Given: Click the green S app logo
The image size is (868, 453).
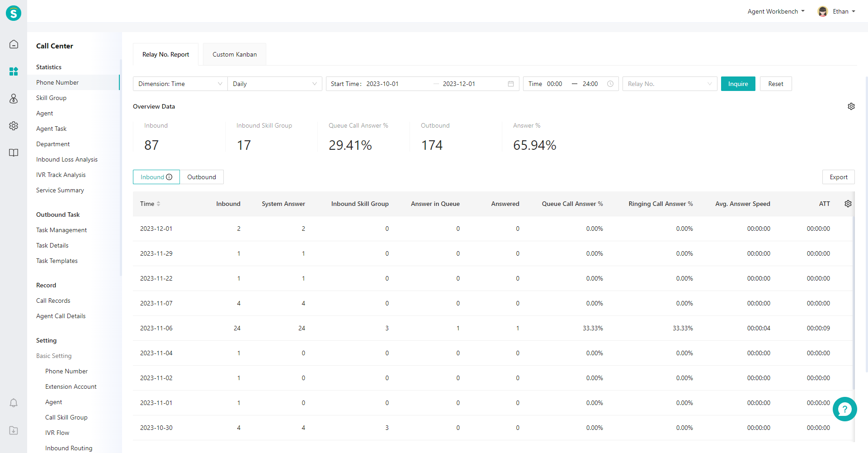Looking at the screenshot, I should [x=14, y=13].
